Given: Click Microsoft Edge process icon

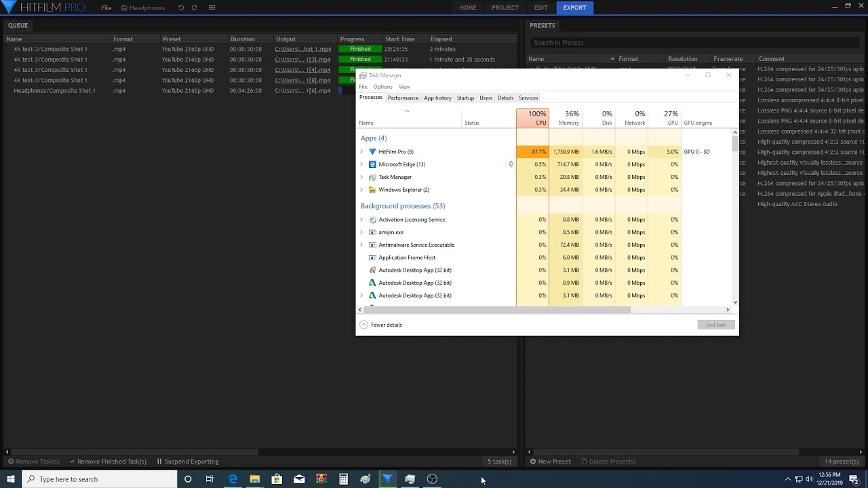Looking at the screenshot, I should (x=372, y=165).
